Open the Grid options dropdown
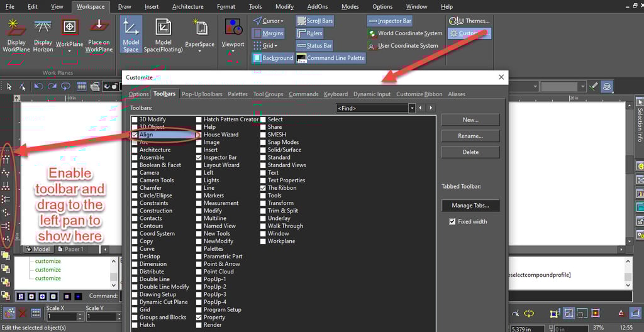The width and height of the screenshot is (644, 332). (x=275, y=46)
